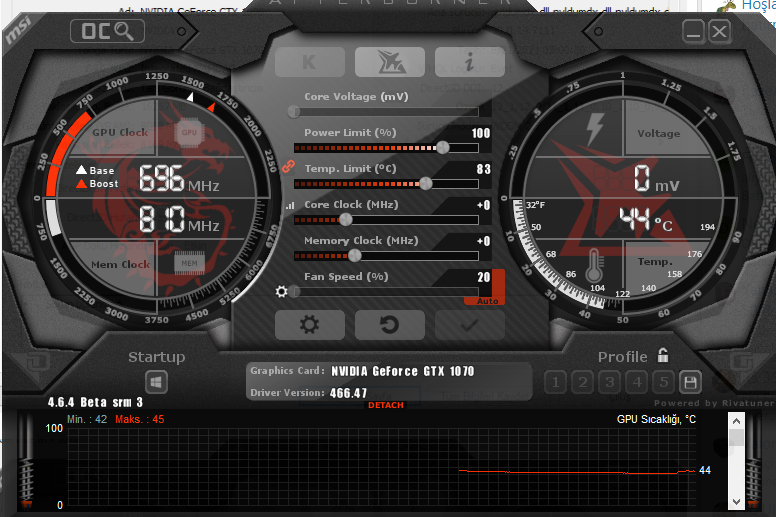This screenshot has width=776, height=517.
Task: Open the OC Scanner
Action: coord(107,31)
